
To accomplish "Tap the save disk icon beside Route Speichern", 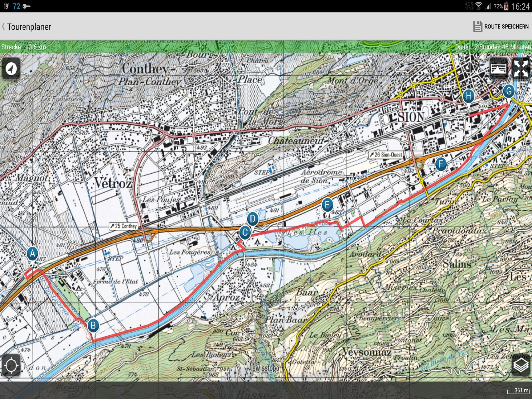I will point(477,26).
